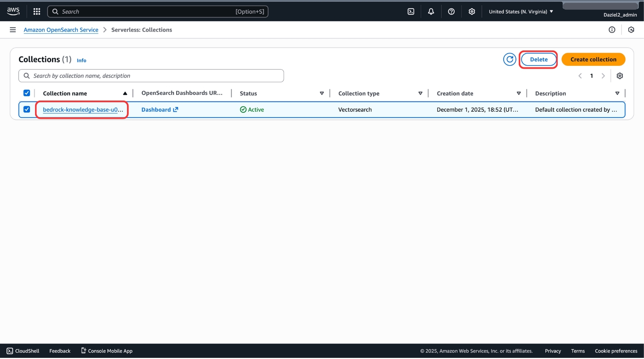Launch CloudShell from the top bar icon
The width and height of the screenshot is (644, 359).
pyautogui.click(x=411, y=11)
